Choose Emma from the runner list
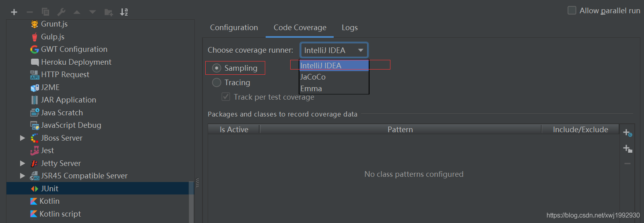Screen dimensions: 644x223 click(x=311, y=89)
